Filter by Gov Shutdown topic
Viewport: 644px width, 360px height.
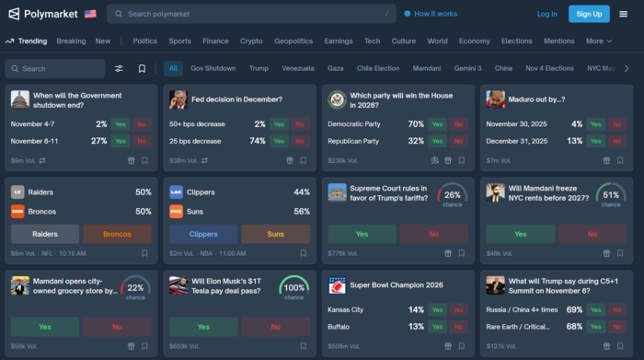point(213,69)
